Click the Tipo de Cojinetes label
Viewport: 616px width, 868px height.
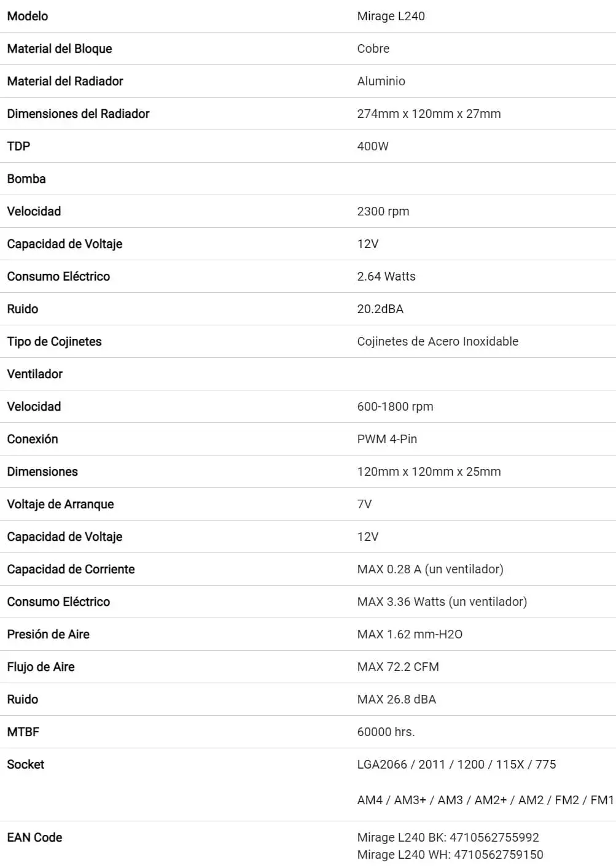tap(54, 342)
